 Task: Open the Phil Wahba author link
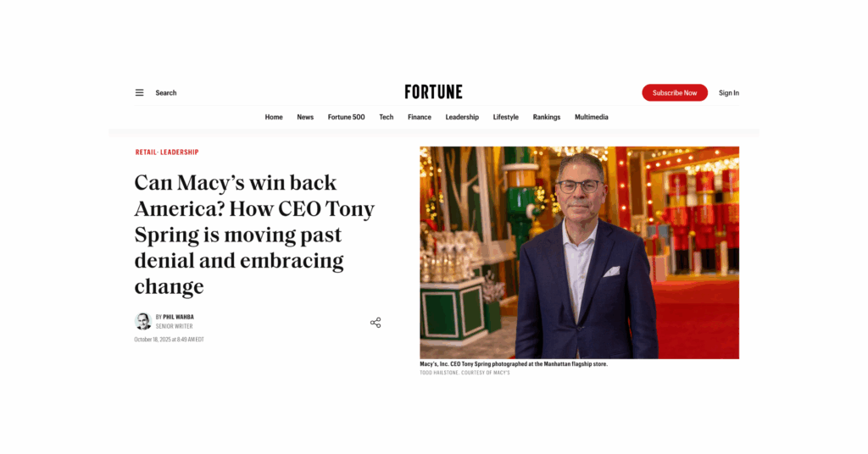(178, 317)
